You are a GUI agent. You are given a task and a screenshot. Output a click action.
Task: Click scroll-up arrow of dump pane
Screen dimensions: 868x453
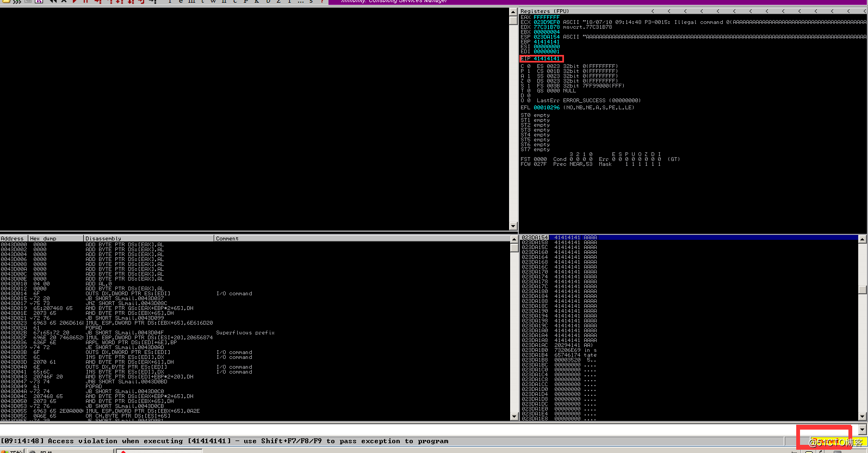click(x=514, y=239)
